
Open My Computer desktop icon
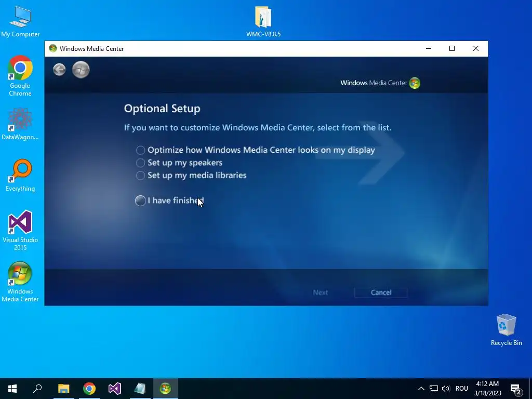point(20,21)
